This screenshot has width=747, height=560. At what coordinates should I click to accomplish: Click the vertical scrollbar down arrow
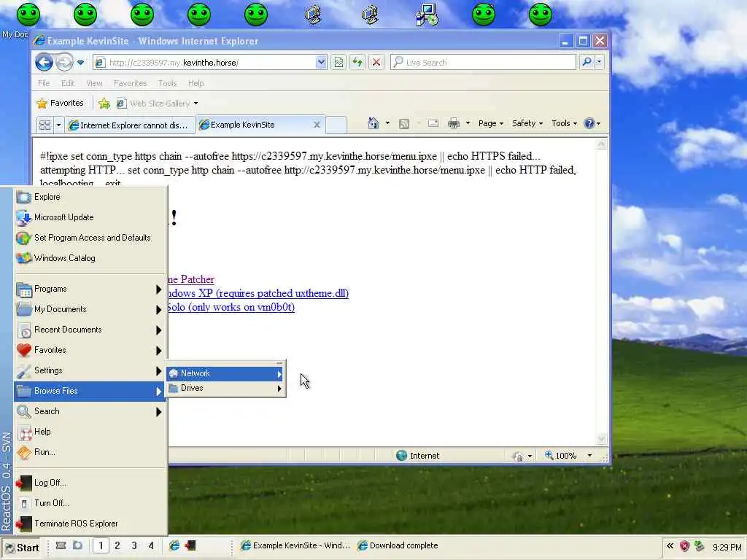601,438
